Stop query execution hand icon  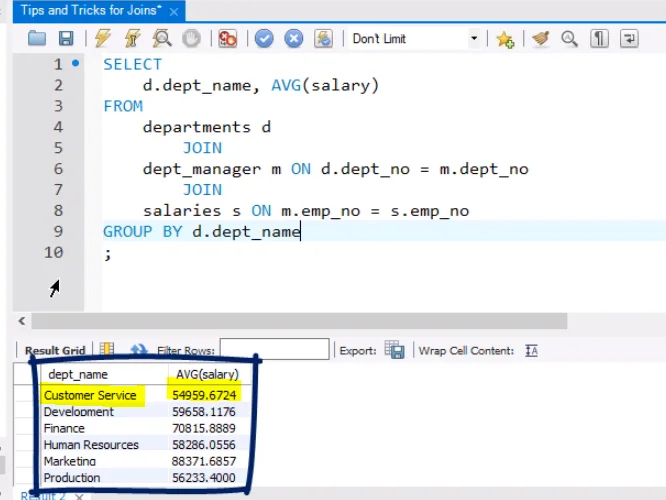190,39
